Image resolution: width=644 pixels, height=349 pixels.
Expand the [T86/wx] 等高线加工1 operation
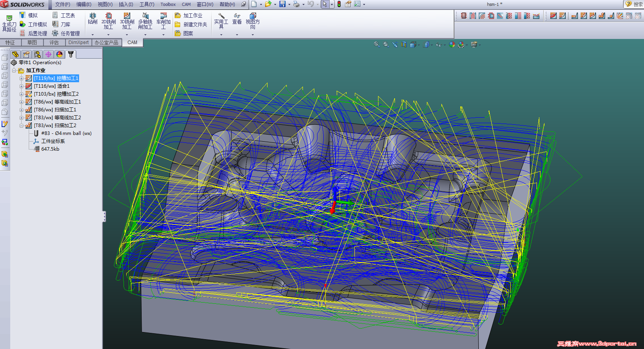[x=21, y=102]
